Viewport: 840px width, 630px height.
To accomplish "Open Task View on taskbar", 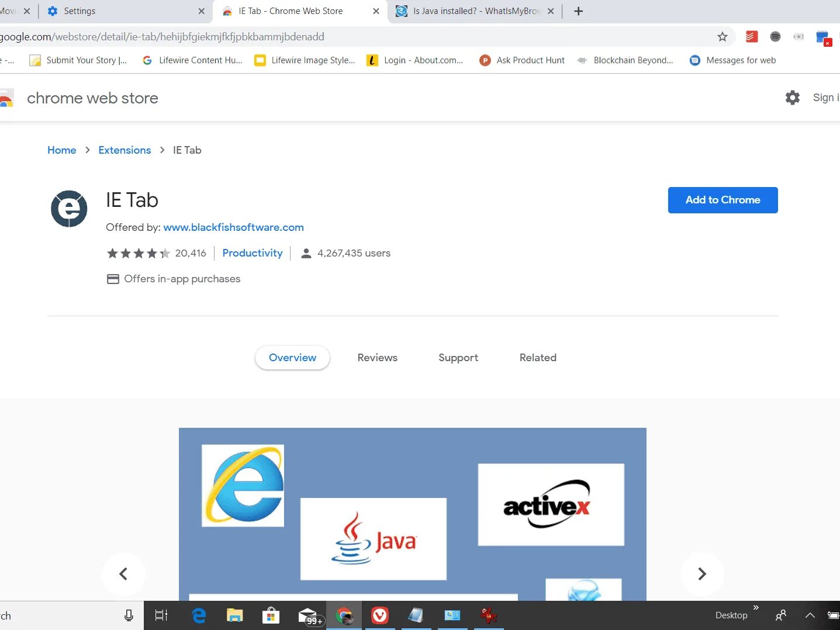I will pos(161,615).
